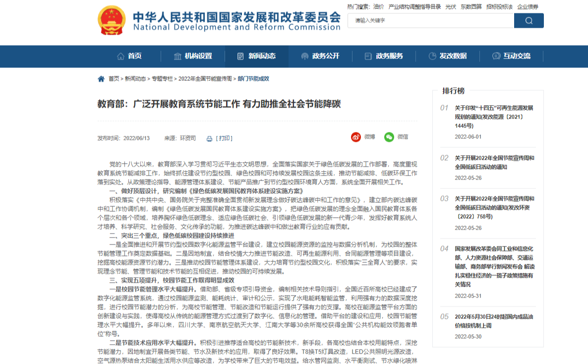
Task: Open ranking 02 节能宣传周和低碳日活动的通知
Action: [495, 163]
